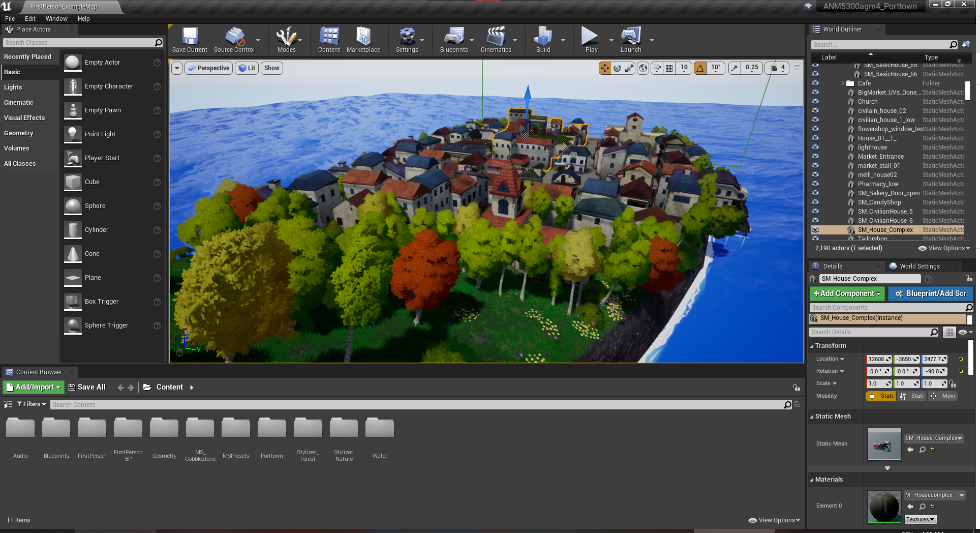The image size is (980, 533).
Task: Open the Blueprints toolbar icon
Action: (454, 40)
